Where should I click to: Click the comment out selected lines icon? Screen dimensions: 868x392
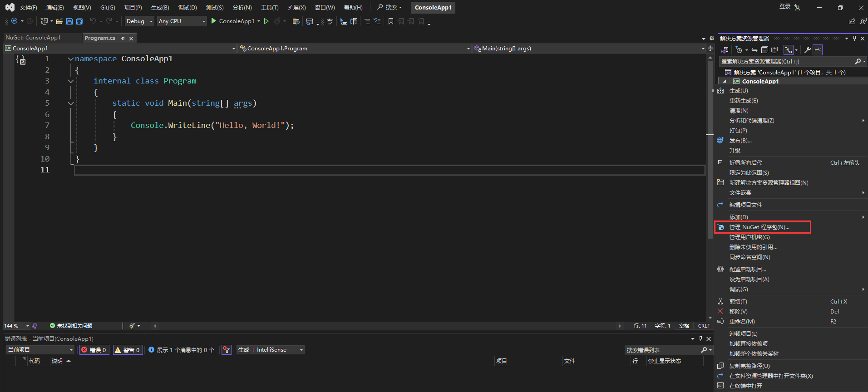pyautogui.click(x=367, y=21)
